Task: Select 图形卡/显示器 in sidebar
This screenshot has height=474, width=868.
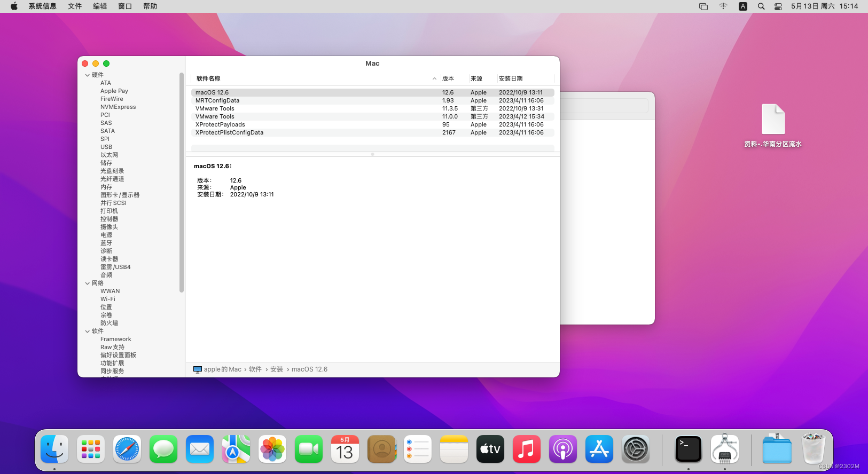Action: [120, 195]
